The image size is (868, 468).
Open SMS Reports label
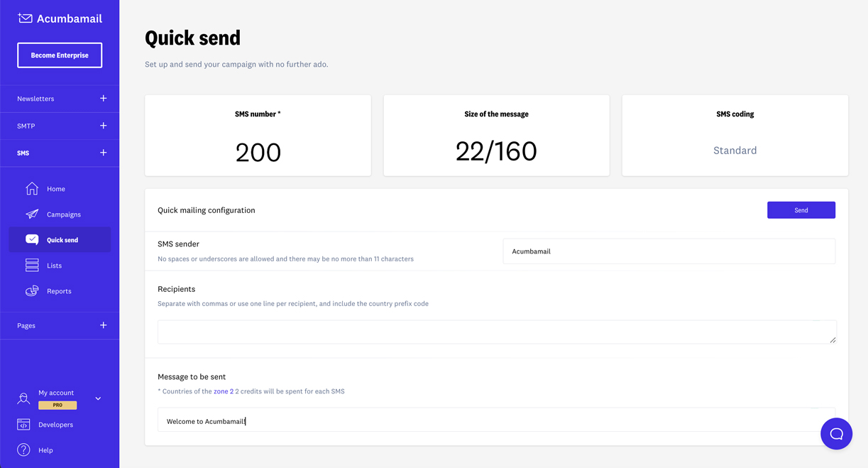pyautogui.click(x=59, y=291)
